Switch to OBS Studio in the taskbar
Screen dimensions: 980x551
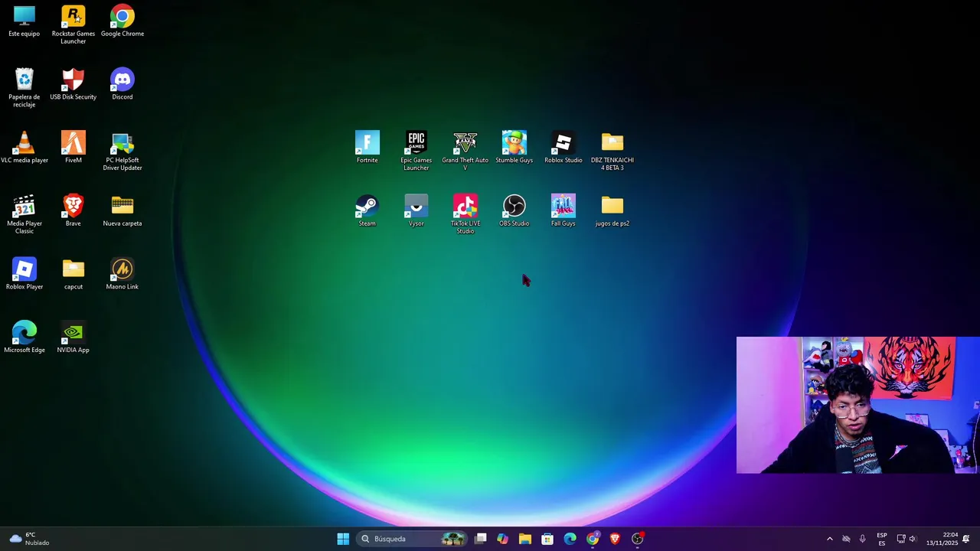coord(638,539)
